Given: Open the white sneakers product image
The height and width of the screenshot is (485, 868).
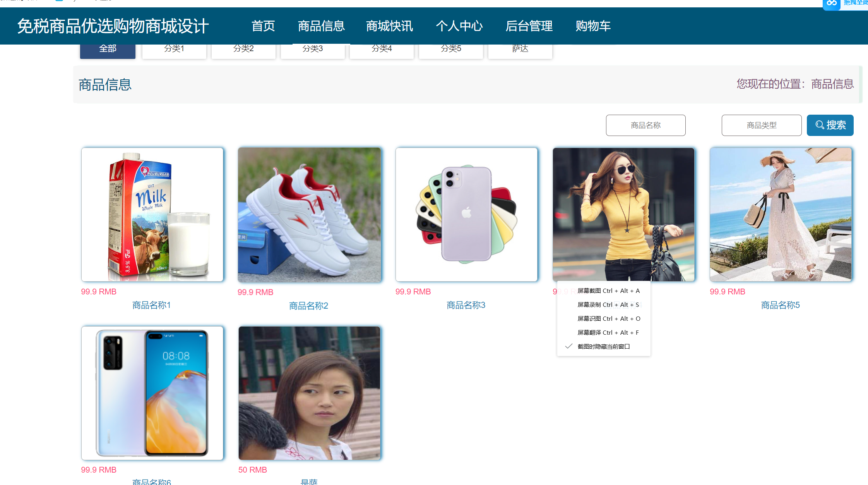Looking at the screenshot, I should click(x=309, y=214).
